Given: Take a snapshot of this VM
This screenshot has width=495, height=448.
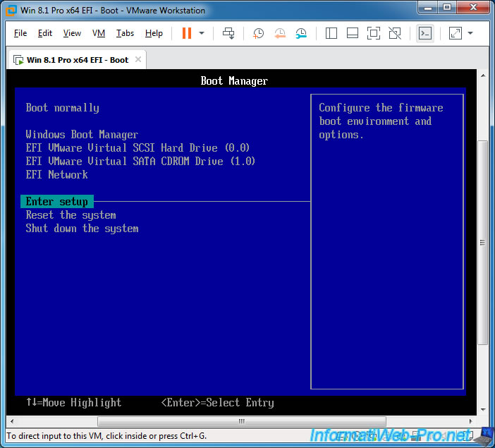Looking at the screenshot, I should 259,33.
